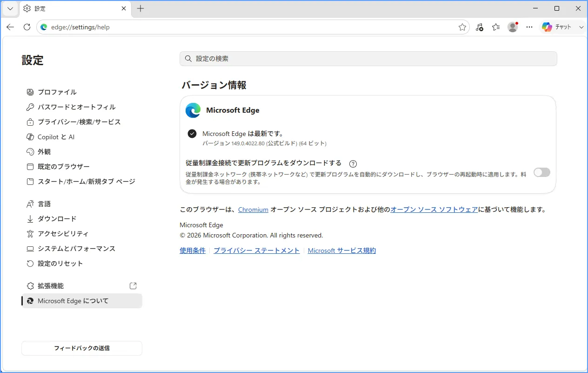The width and height of the screenshot is (588, 373).
Task: Open the Favorites list icon
Action: click(x=496, y=27)
